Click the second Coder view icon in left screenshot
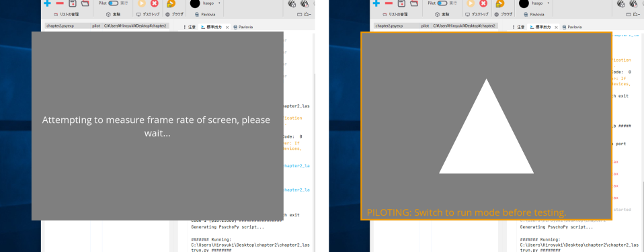The height and width of the screenshot is (252, 644). (x=305, y=3)
